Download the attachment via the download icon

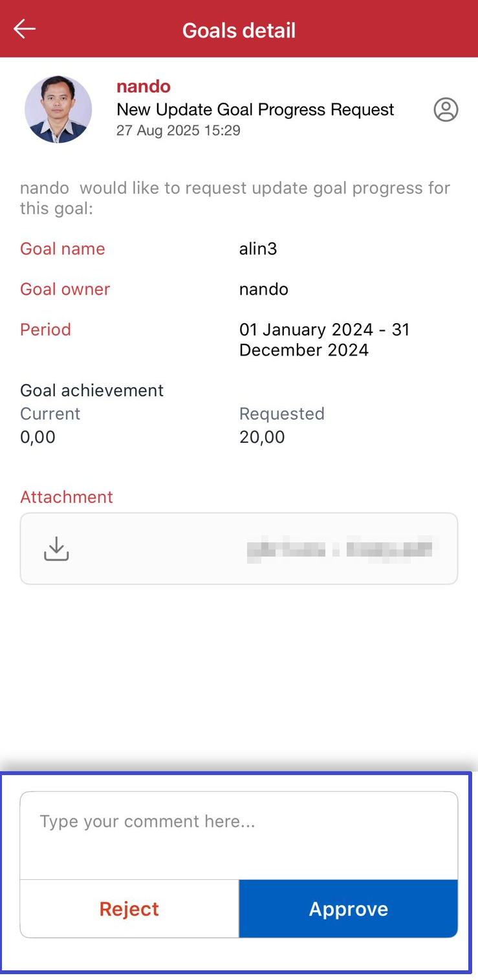coord(56,549)
